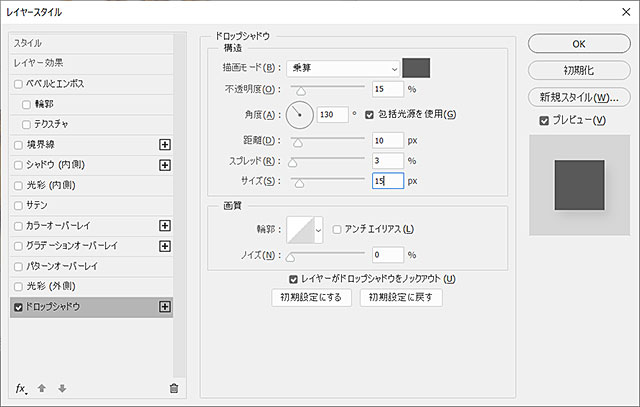
Task: Click the スプレッド value field showing 3
Action: (388, 161)
